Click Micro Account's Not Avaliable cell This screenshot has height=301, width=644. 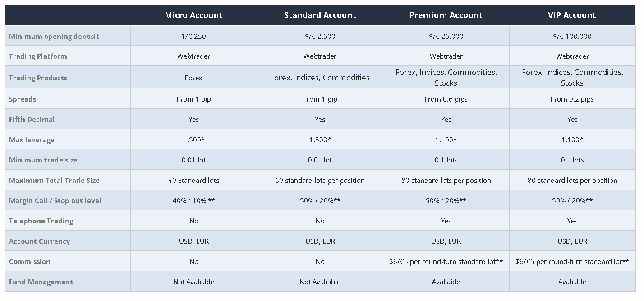tap(193, 282)
